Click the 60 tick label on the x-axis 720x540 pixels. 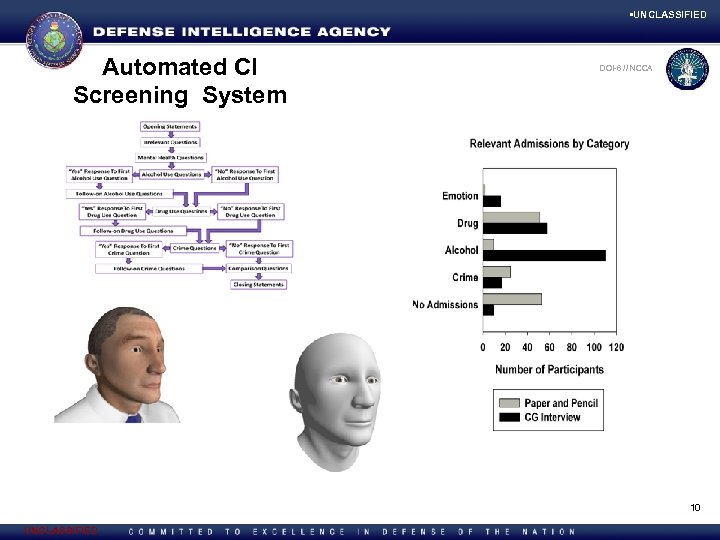549,347
